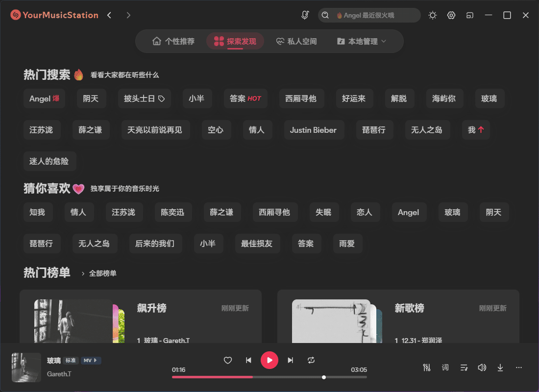Pick hot search Justin Bieber

(x=313, y=130)
